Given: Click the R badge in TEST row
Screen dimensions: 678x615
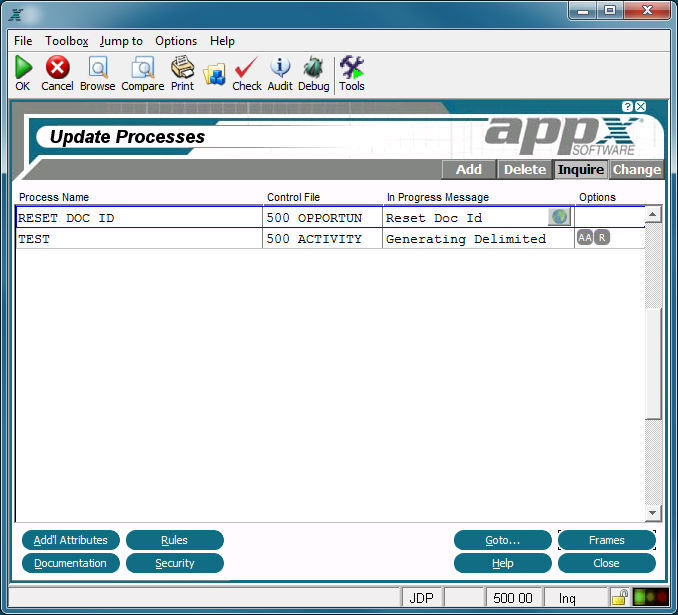Looking at the screenshot, I should (602, 237).
